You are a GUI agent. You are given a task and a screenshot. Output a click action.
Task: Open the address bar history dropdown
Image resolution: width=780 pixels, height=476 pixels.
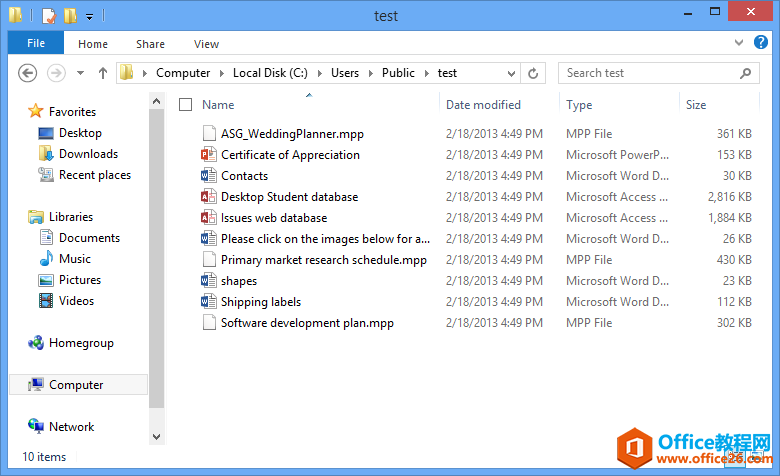click(511, 73)
